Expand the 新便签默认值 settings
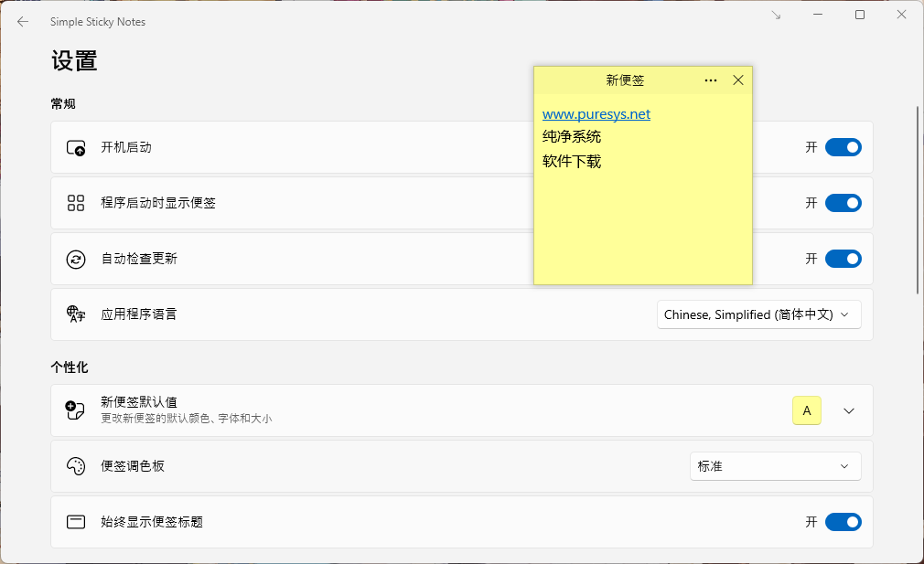924x564 pixels. [849, 410]
